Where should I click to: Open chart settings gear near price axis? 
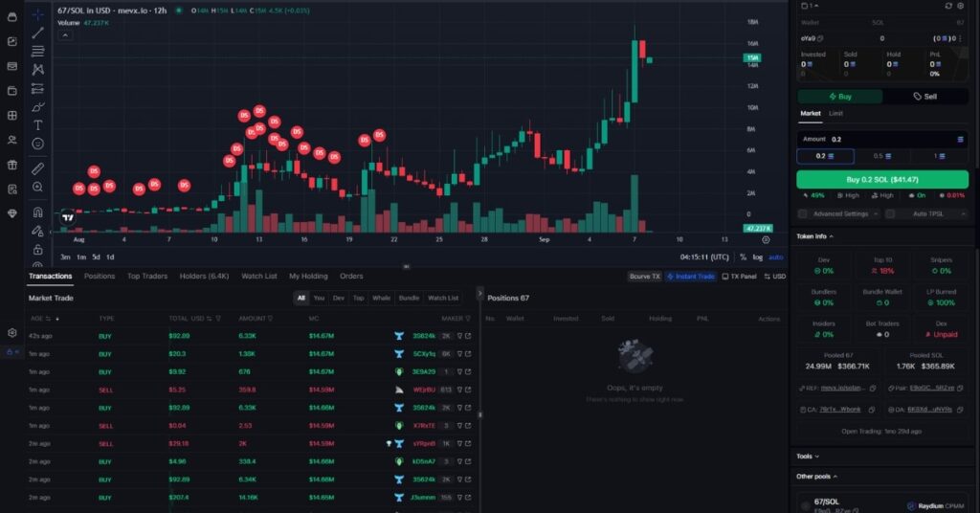tap(766, 240)
